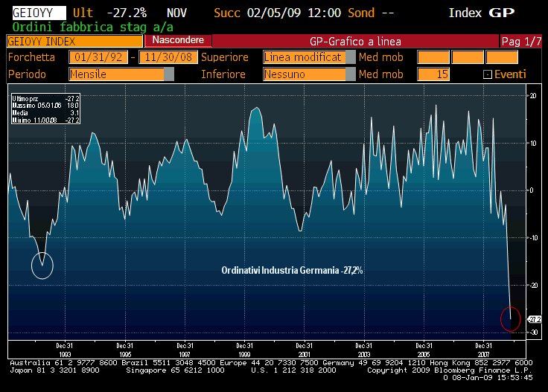The width and height of the screenshot is (548, 392).
Task: Click the Minimo 11/30/08 legend row
Action: [45, 120]
